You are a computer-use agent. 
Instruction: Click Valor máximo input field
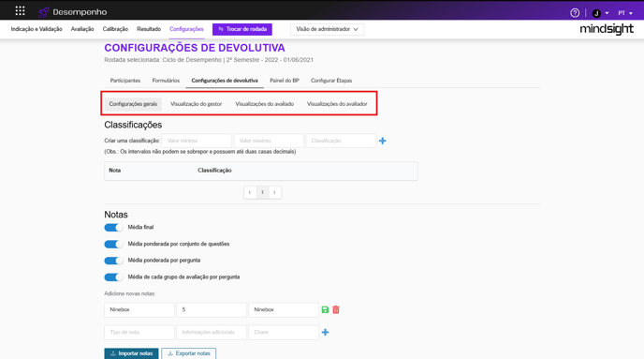pos(269,141)
